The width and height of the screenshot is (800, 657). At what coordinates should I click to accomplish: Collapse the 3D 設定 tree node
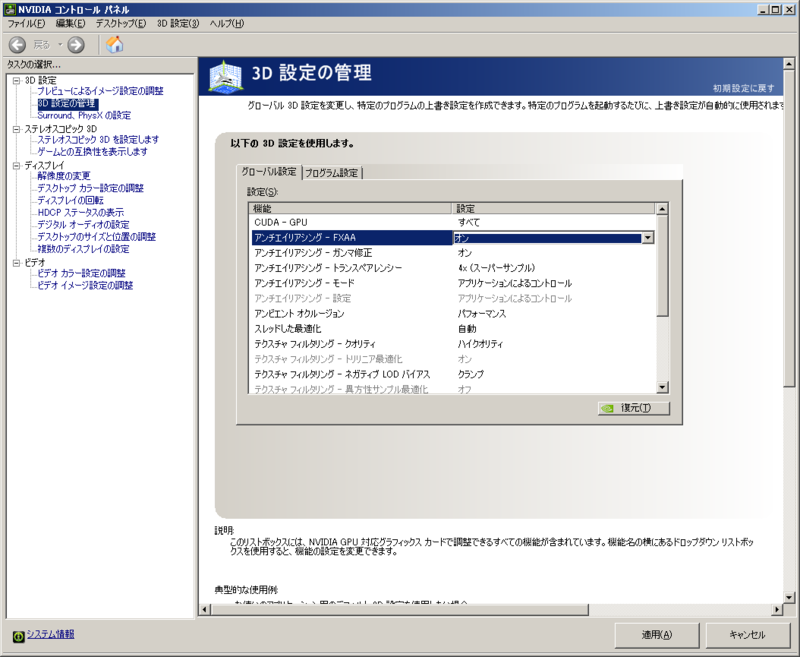[16, 80]
